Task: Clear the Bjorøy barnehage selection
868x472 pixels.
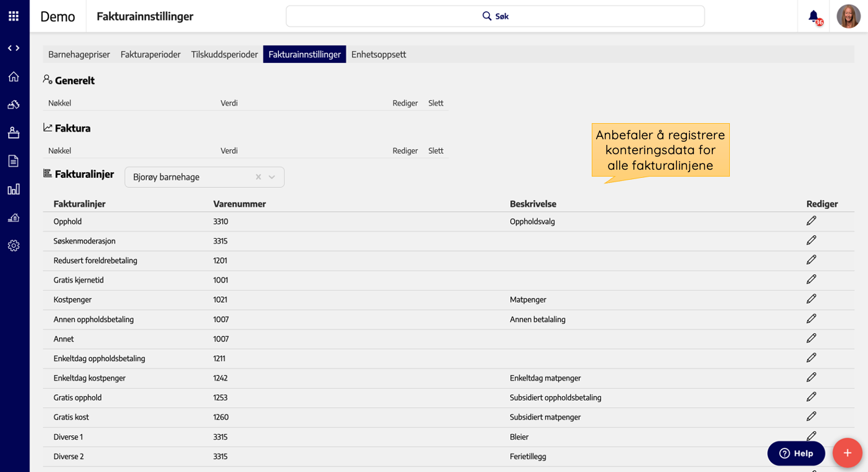Action: 258,177
